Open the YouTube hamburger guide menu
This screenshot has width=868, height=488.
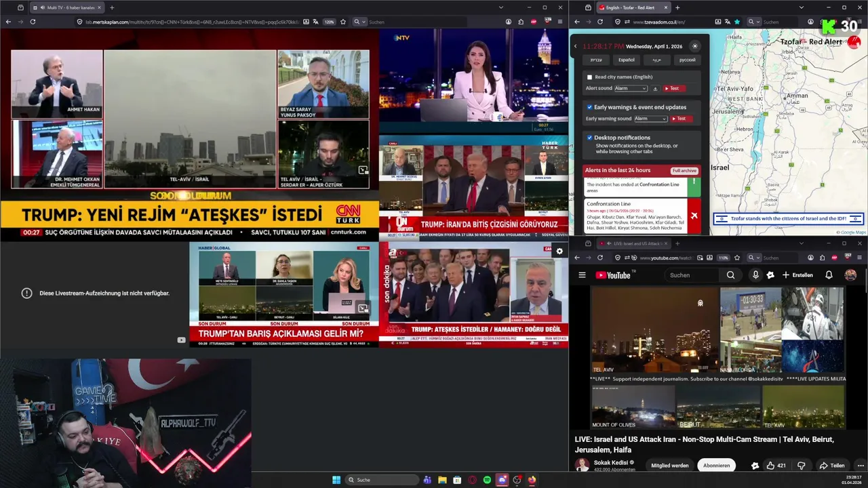coord(582,275)
